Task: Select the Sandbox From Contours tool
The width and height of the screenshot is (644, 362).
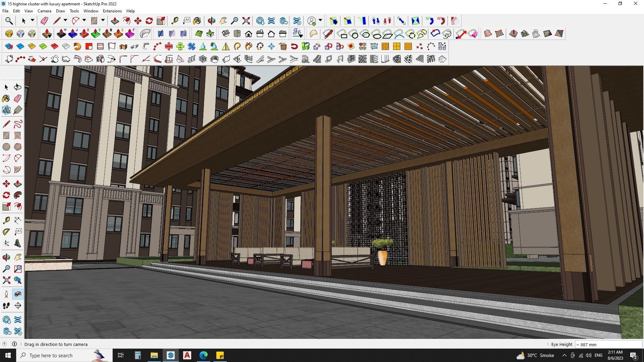Action: click(x=488, y=34)
